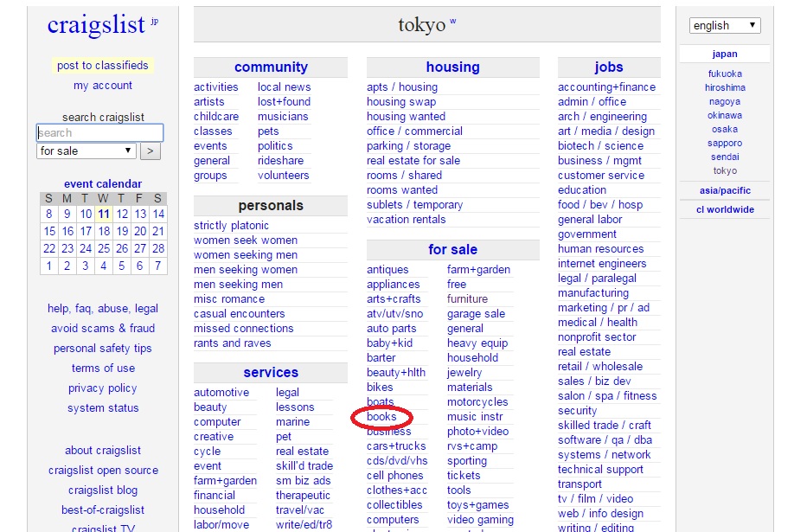
Task: Open 'software / qa / dba' jobs
Action: pos(605,439)
